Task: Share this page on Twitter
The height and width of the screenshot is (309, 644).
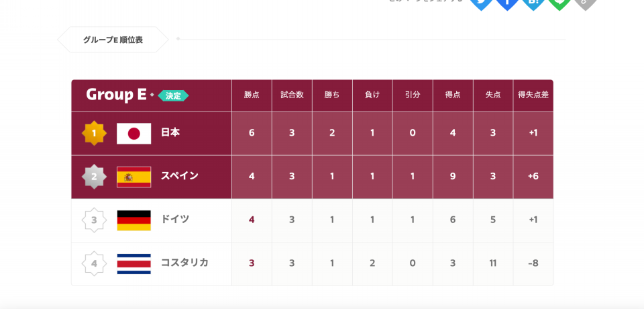Action: click(481, 3)
